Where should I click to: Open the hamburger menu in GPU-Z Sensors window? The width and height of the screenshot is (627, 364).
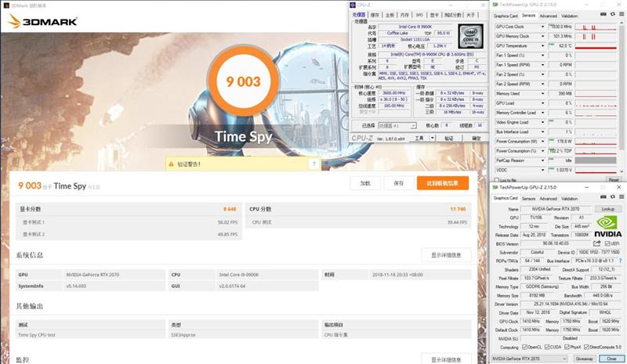point(622,14)
